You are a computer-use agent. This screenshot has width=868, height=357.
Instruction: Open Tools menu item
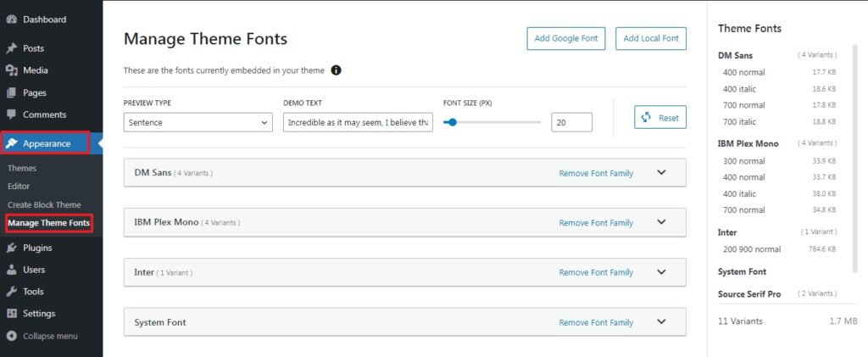(x=33, y=291)
